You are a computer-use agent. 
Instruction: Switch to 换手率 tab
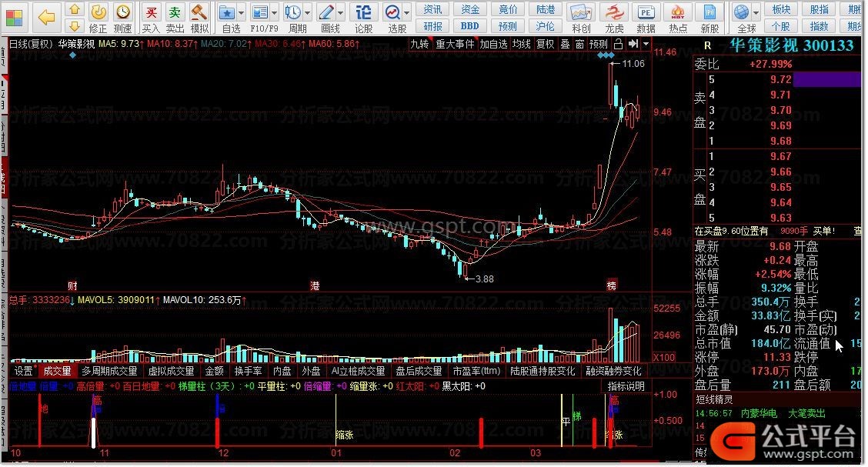[248, 371]
